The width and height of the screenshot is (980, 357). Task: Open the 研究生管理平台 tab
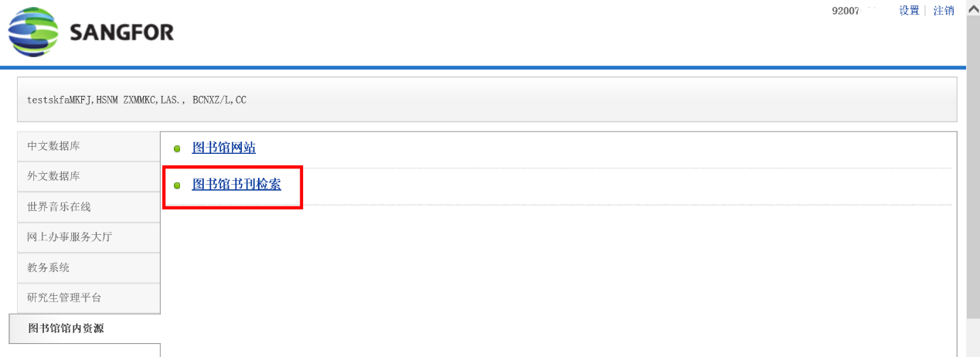(89, 297)
